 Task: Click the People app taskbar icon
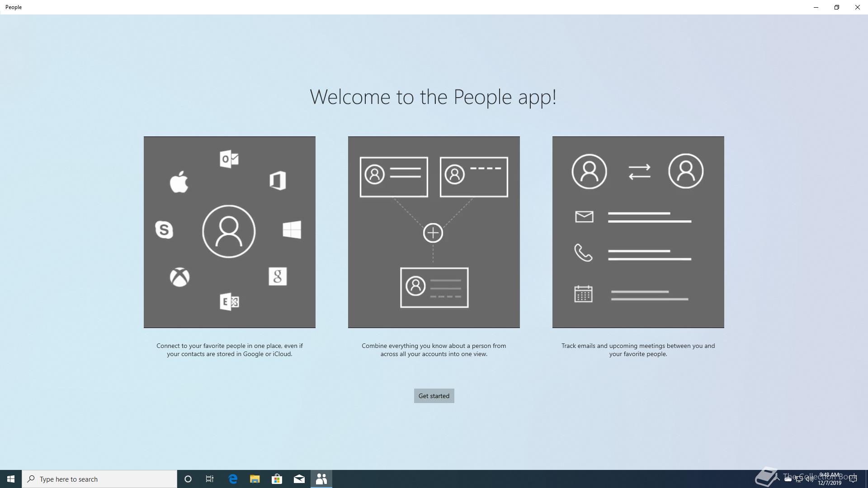321,479
